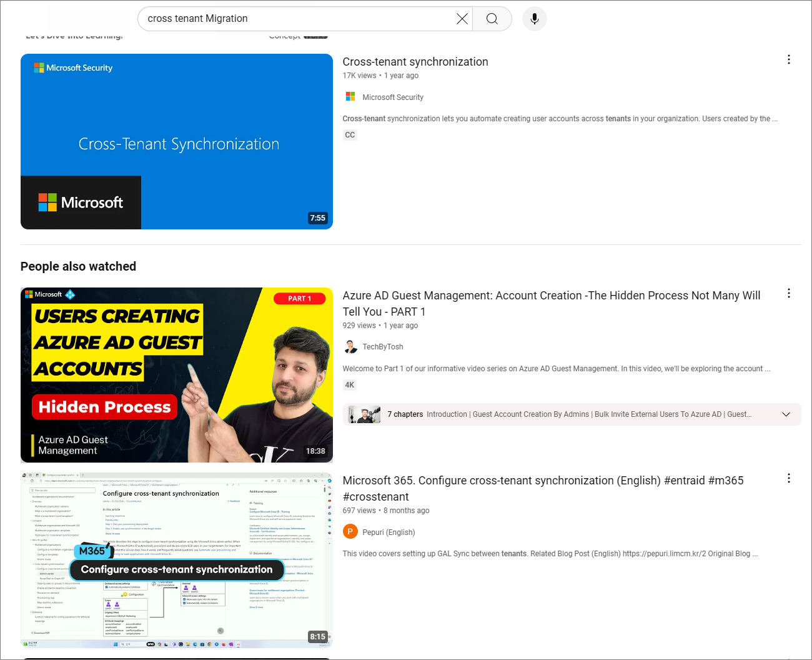Screen dimensions: 812x660
Task: Click the 'Introduction | Guest Account Creation' chapter text
Action: tap(589, 414)
